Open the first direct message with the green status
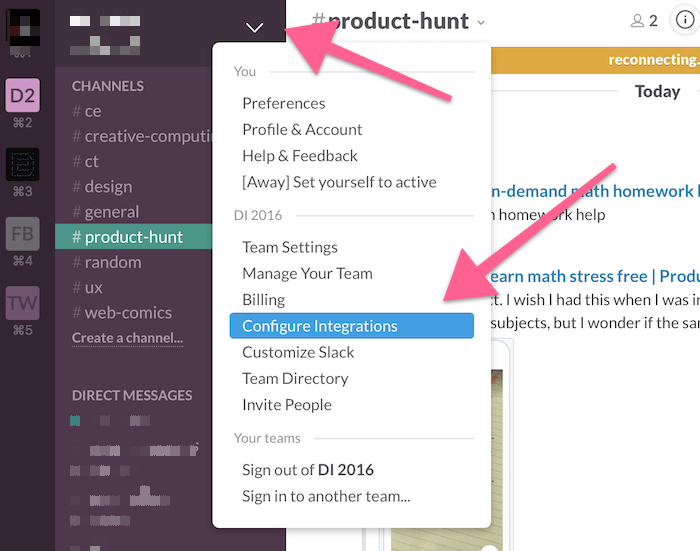This screenshot has height=551, width=700. point(110,421)
